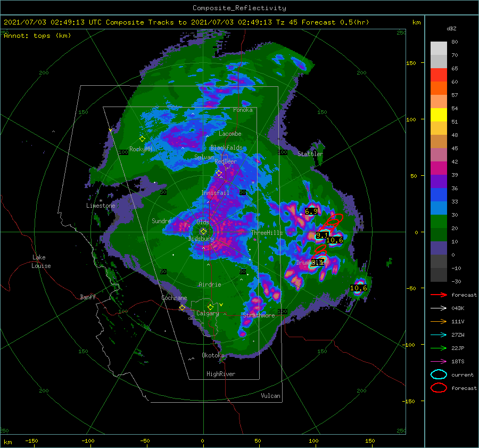Screen dimensions: 479x448
Task: Click the ThreeHills city label
Action: pos(267,233)
